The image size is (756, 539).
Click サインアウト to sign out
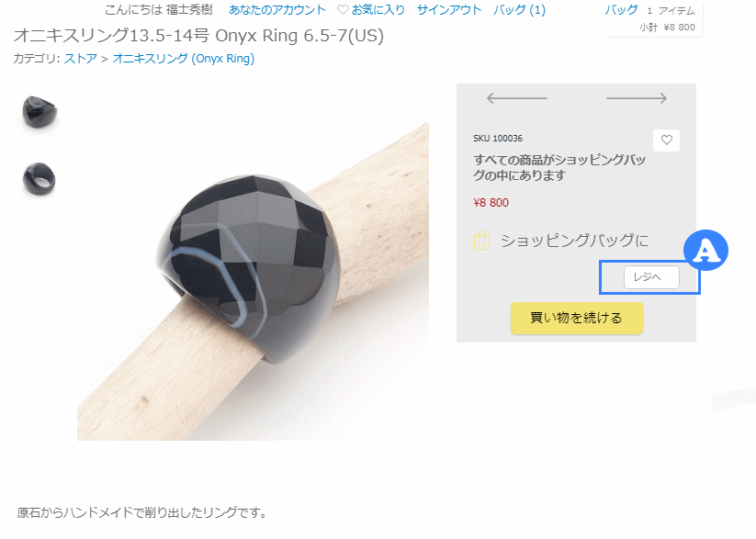point(449,10)
